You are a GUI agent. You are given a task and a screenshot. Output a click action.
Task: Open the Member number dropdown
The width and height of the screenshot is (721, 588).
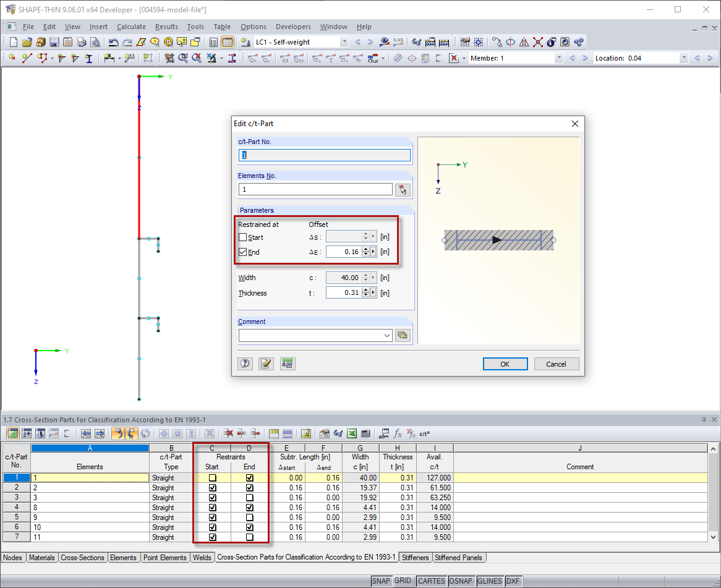pyautogui.click(x=559, y=58)
